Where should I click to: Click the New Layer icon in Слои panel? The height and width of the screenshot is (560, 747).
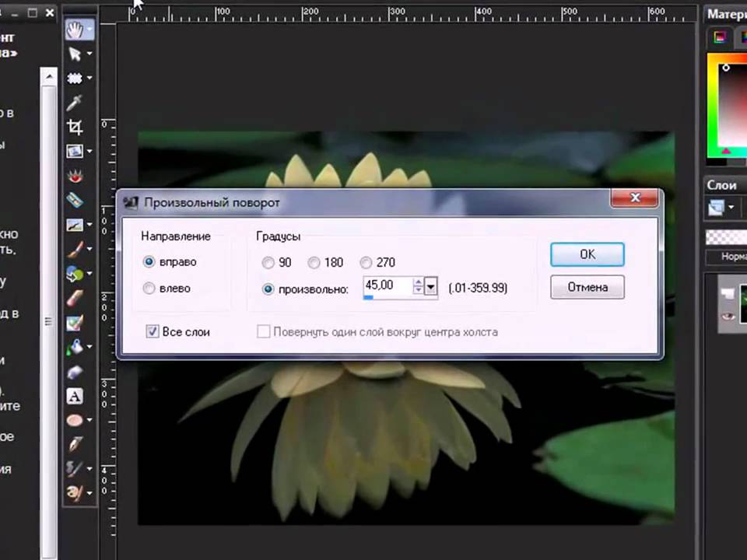click(x=716, y=208)
